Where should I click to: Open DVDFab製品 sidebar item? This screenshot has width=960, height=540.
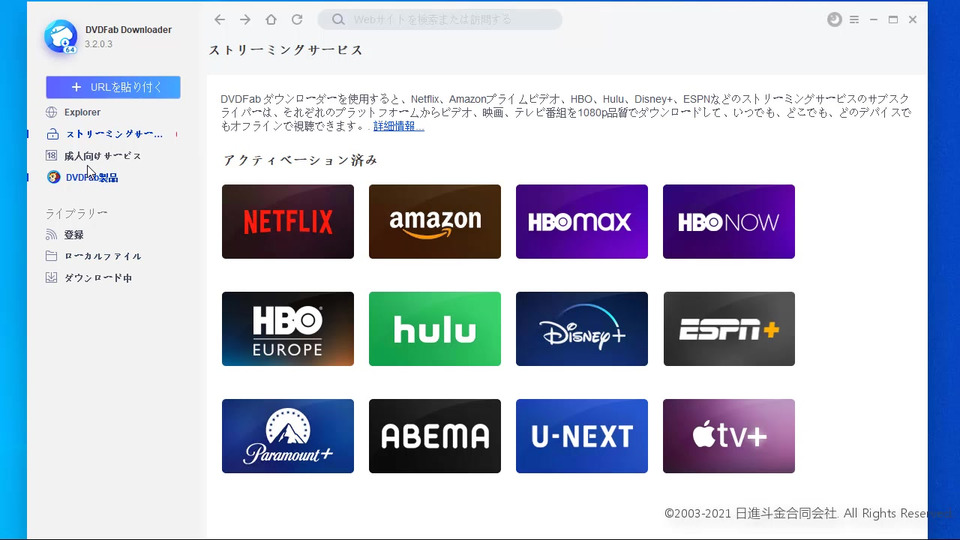point(92,178)
